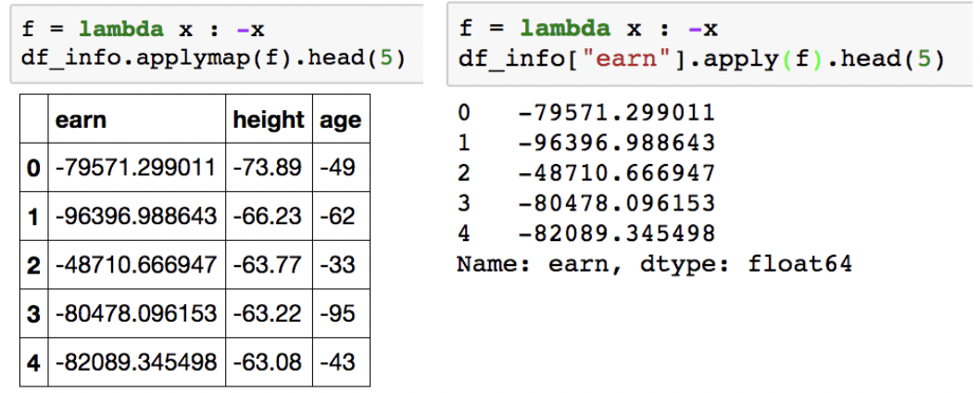Click table cell -79571.299011
The width and height of the screenshot is (980, 393).
tap(137, 168)
